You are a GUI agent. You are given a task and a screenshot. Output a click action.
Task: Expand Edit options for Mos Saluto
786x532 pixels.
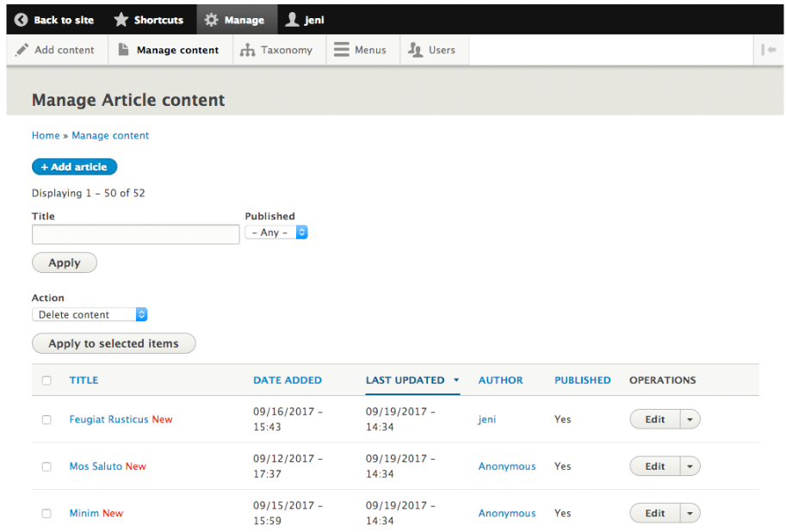pos(690,467)
